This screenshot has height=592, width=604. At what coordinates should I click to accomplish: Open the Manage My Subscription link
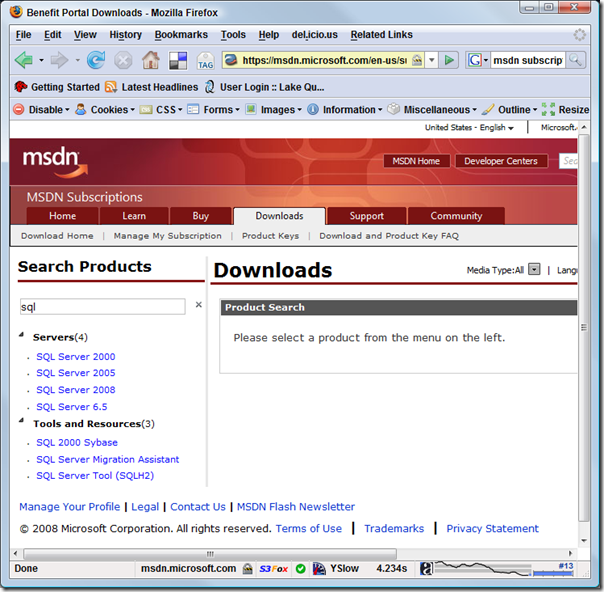168,236
